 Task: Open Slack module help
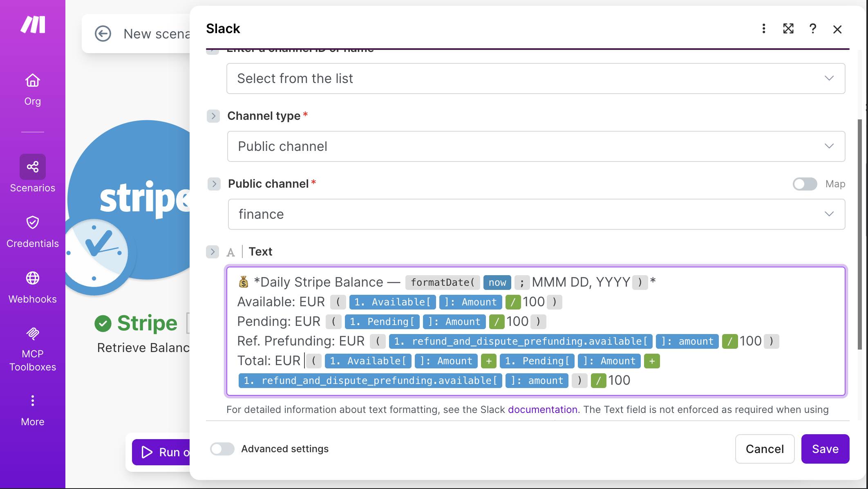point(813,29)
